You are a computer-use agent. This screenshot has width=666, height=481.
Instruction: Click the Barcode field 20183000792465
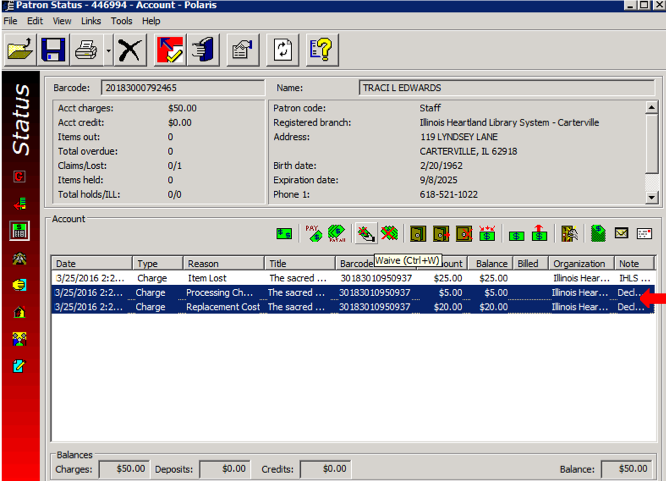click(x=183, y=88)
